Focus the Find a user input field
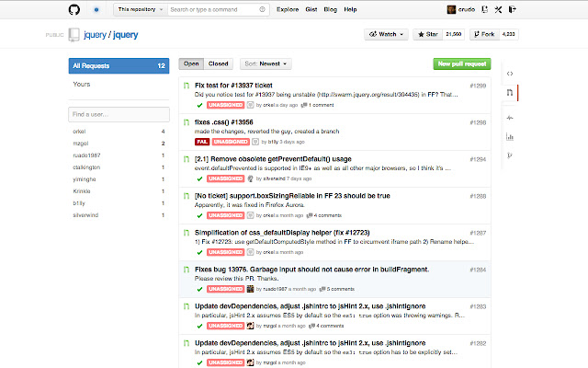The width and height of the screenshot is (588, 368). pos(117,114)
